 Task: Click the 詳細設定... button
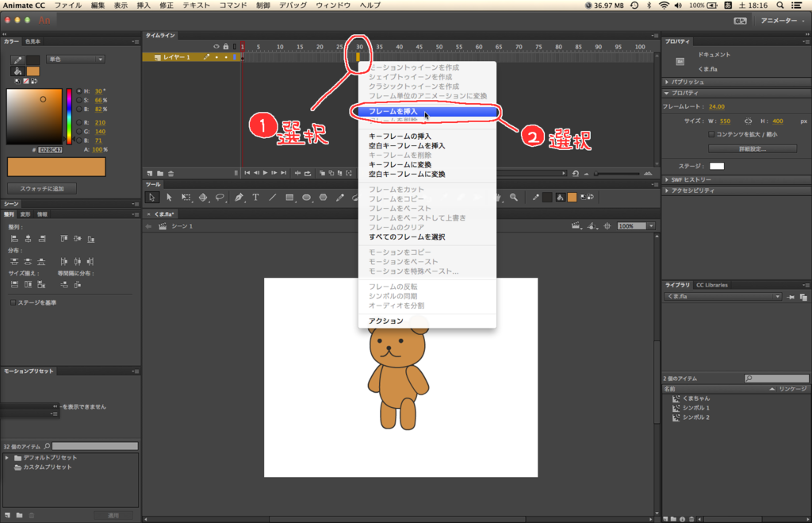point(753,148)
